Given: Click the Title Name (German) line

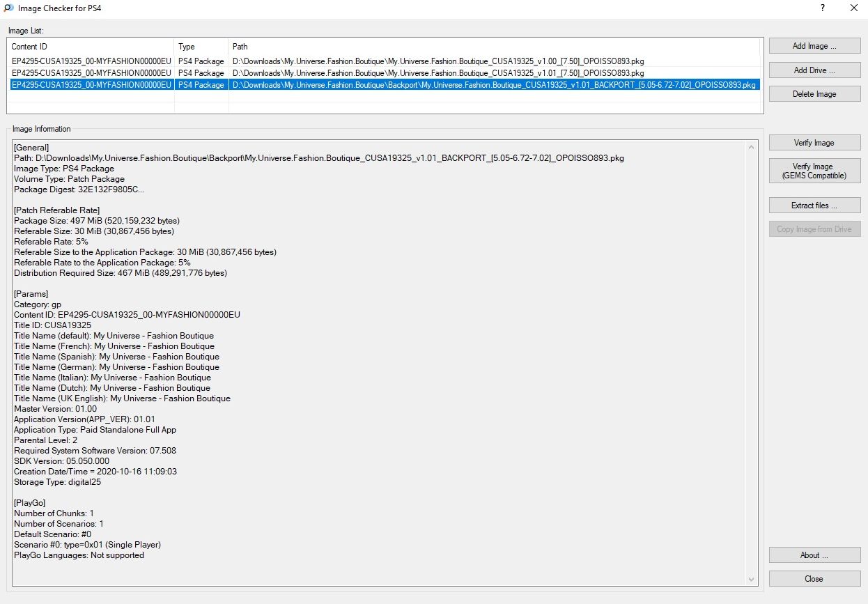Looking at the screenshot, I should point(116,367).
